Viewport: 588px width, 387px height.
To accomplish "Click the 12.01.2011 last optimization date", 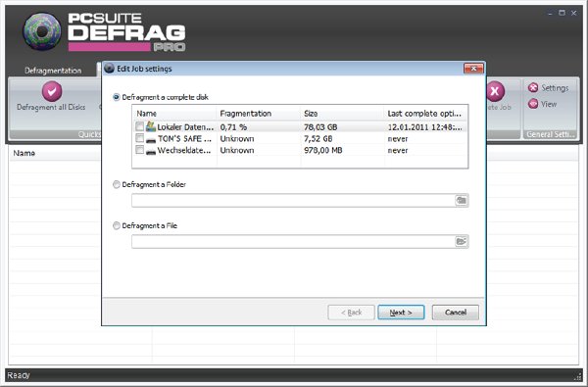I will [x=425, y=127].
